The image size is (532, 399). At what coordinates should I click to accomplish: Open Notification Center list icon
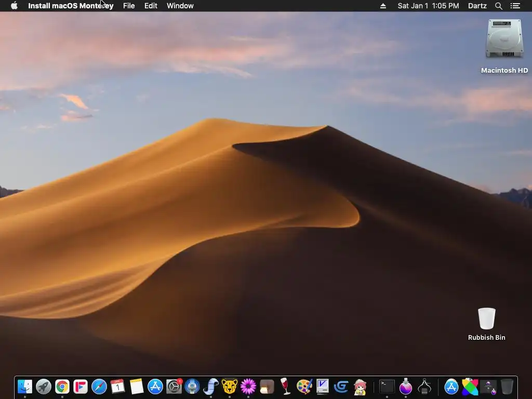[x=515, y=6]
